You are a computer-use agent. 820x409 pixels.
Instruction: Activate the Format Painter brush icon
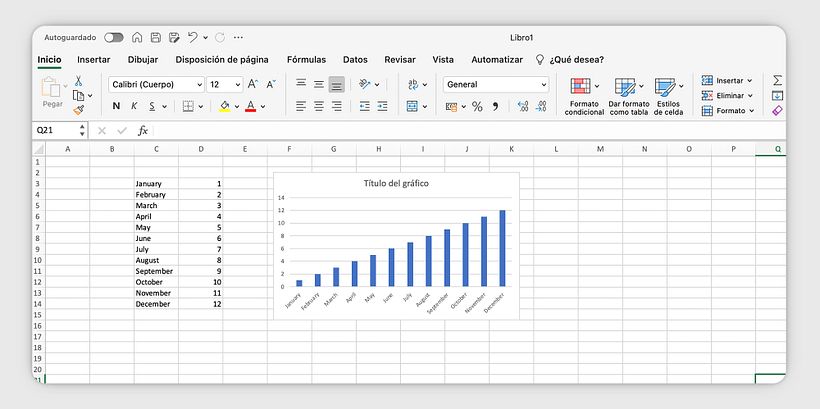tap(78, 110)
